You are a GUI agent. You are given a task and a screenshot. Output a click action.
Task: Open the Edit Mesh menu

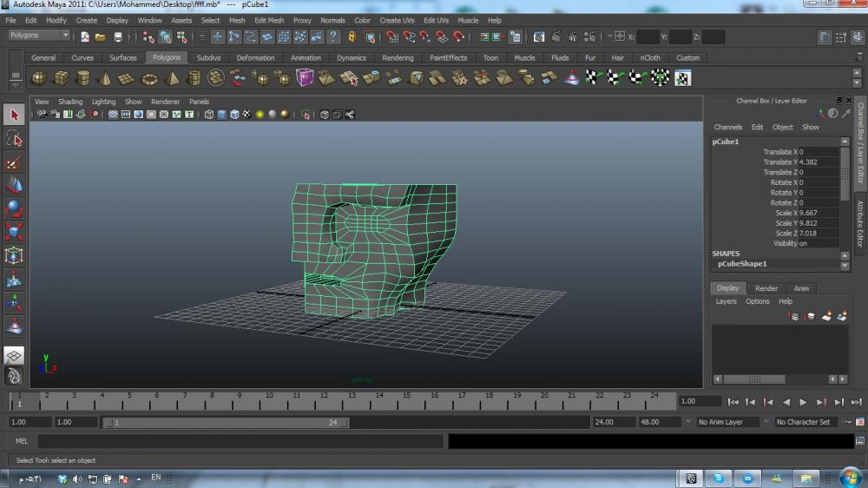pyautogui.click(x=268, y=20)
